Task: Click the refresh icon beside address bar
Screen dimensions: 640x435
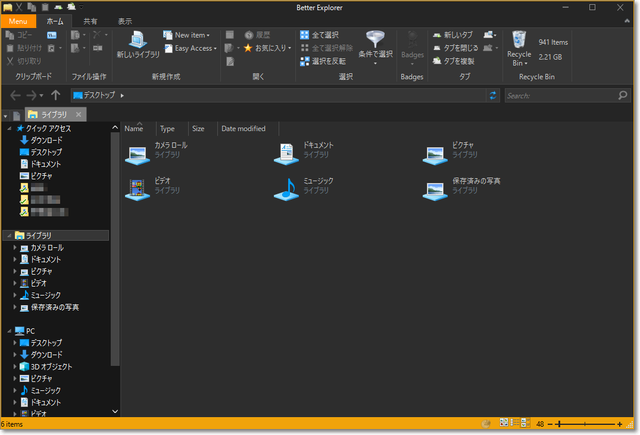Action: (x=493, y=95)
